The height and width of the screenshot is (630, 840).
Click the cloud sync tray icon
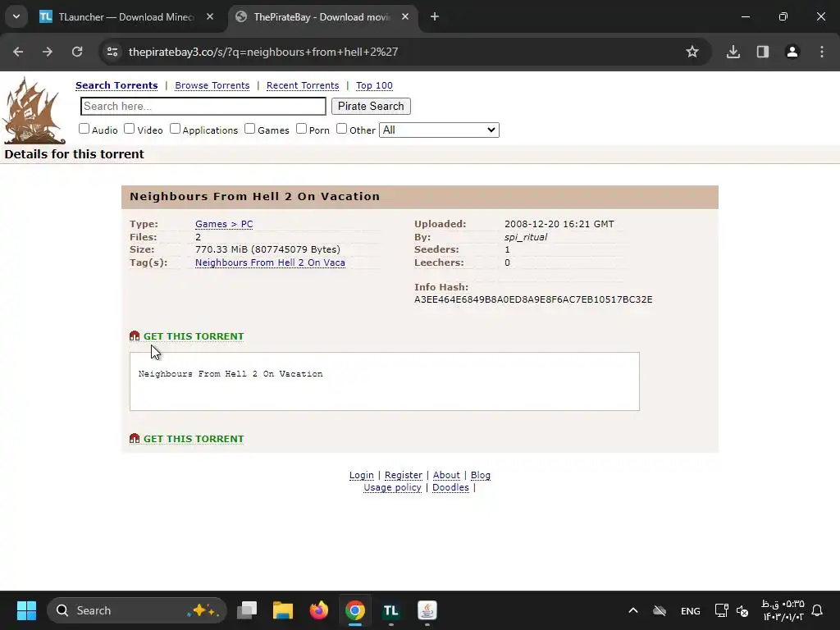tap(660, 610)
